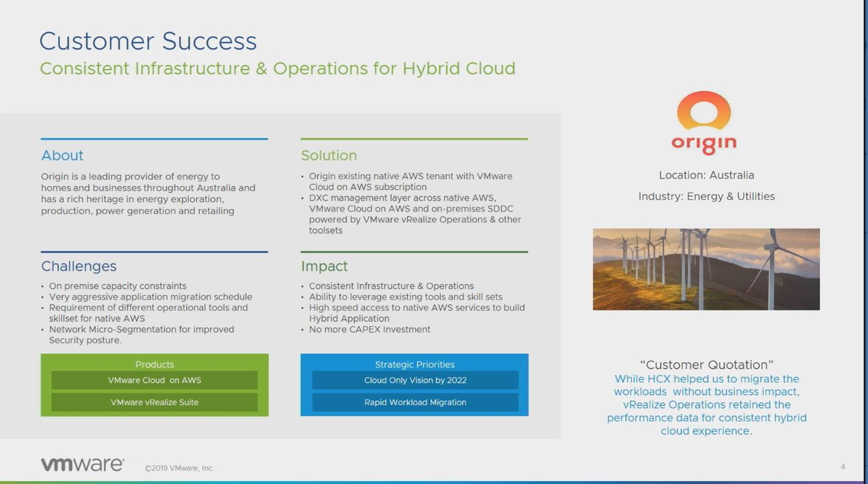Click the About paragraph on Origin
This screenshot has width=868, height=484.
point(148,194)
